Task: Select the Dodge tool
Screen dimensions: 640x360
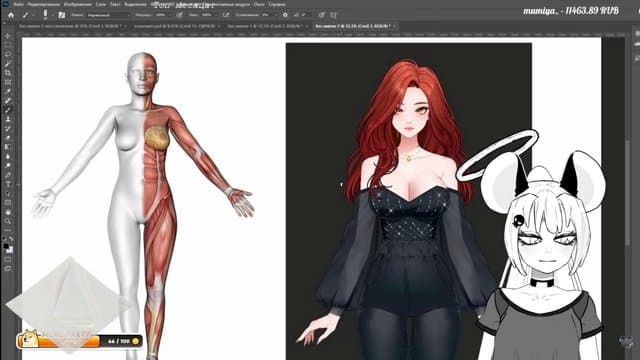Action: click(8, 166)
